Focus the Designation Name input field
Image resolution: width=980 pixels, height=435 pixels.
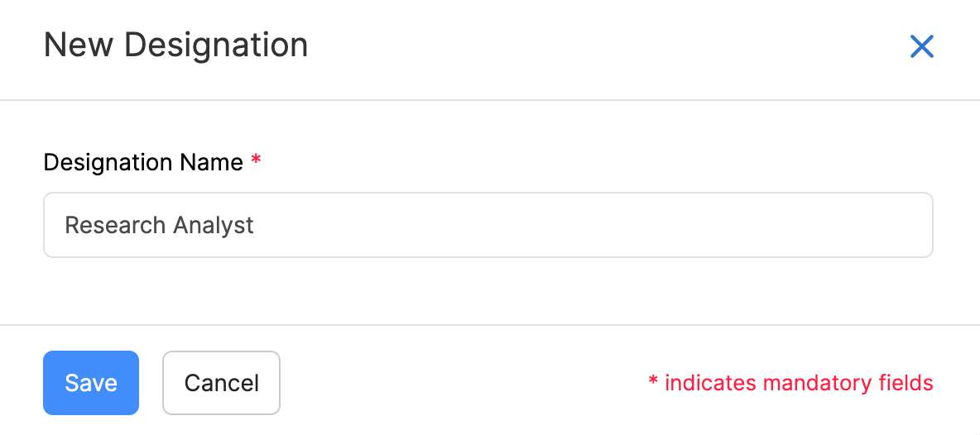coord(488,225)
